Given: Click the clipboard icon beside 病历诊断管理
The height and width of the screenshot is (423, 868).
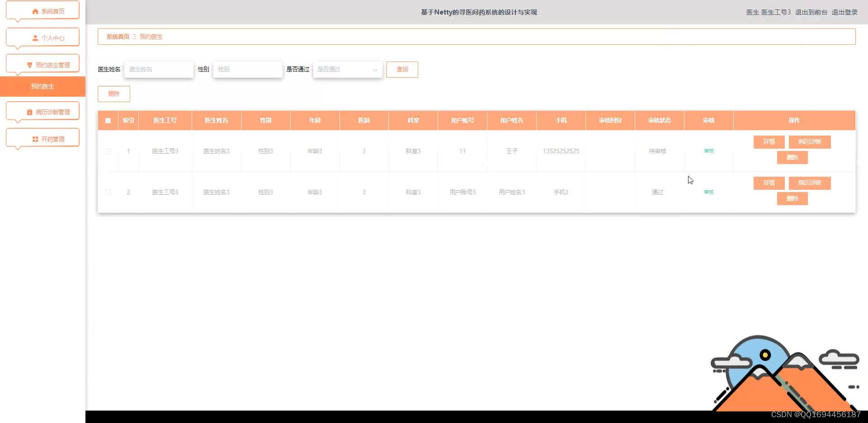Looking at the screenshot, I should pyautogui.click(x=30, y=112).
